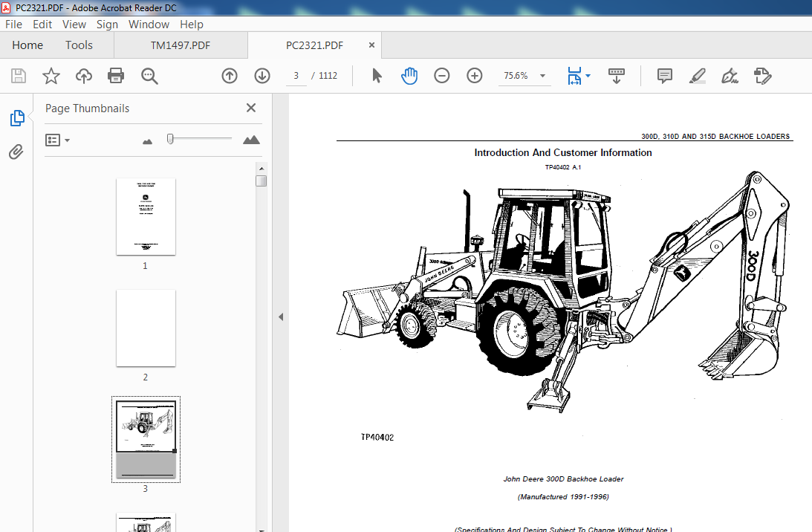Switch to the Home tab
Screen dimensions: 812x532
coord(27,45)
